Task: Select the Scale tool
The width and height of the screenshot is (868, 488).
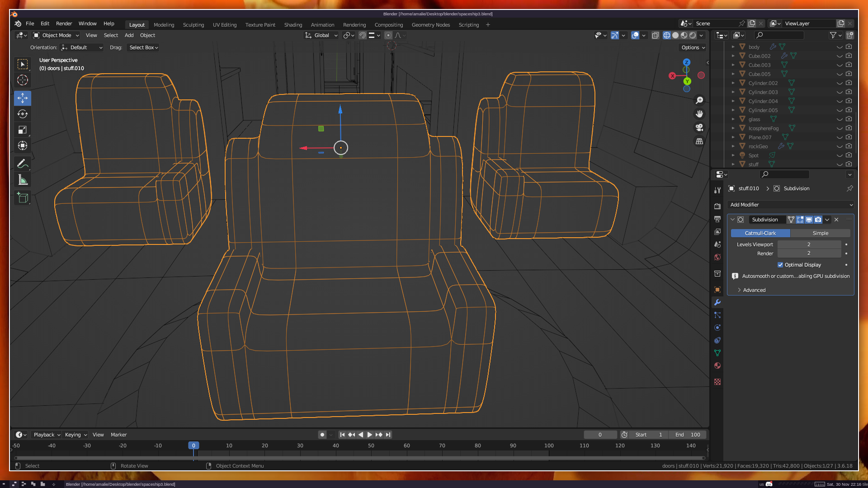Action: [x=23, y=130]
